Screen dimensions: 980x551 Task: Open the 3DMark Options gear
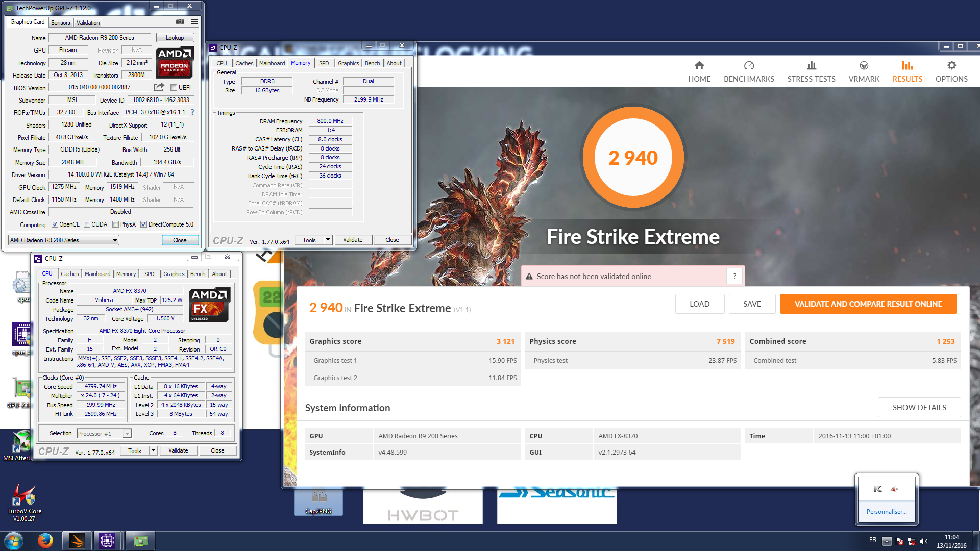951,65
